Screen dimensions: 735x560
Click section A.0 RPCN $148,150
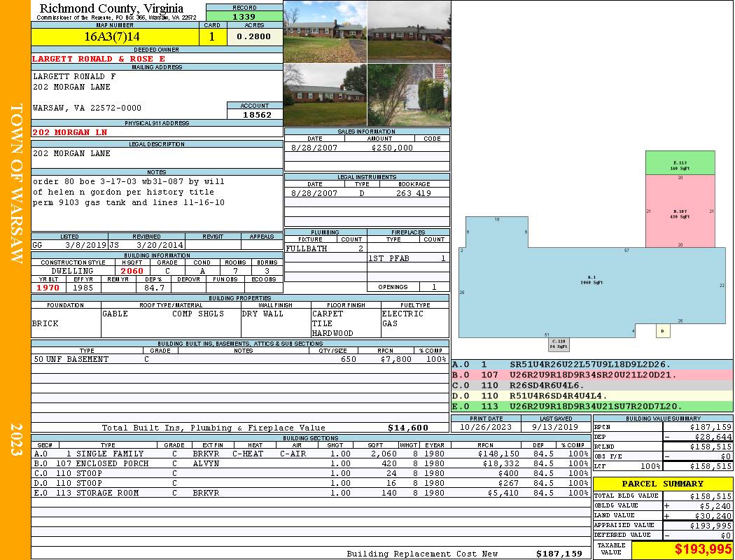499,454
